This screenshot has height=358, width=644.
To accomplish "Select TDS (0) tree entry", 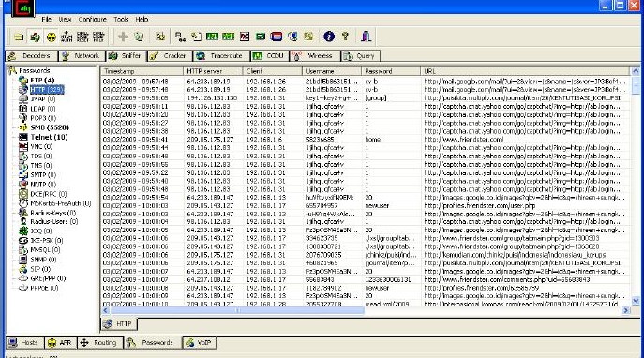I will pyautogui.click(x=40, y=156).
